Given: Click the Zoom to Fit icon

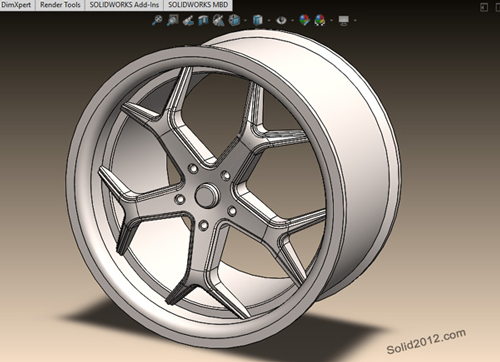Looking at the screenshot, I should click(x=157, y=20).
